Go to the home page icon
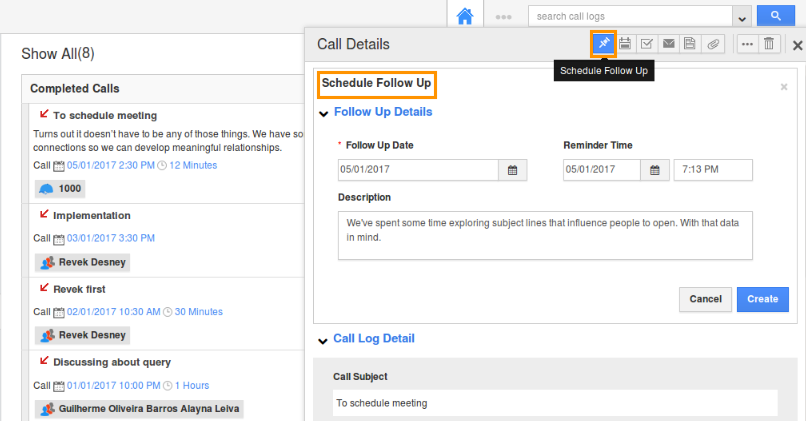This screenshot has height=421, width=806. [x=465, y=16]
